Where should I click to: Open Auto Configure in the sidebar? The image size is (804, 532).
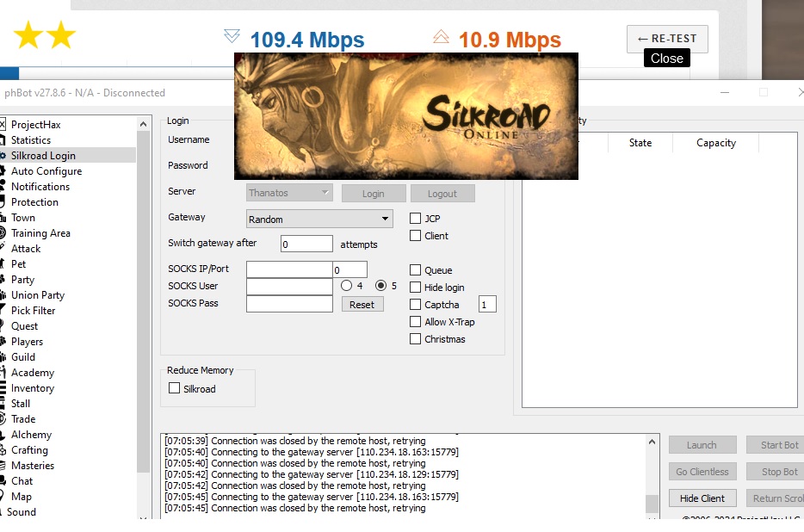[x=46, y=171]
